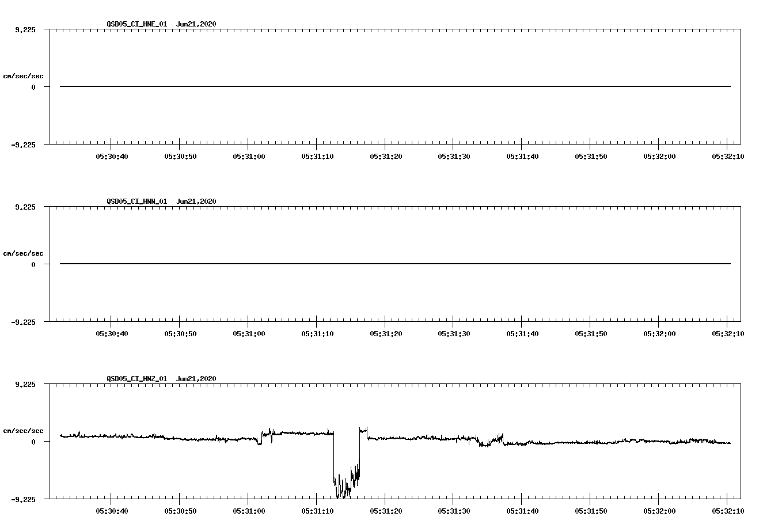The image size is (782, 532).
Task: Click the 05:31:20 time label under HNE plot
Action: pyautogui.click(x=386, y=157)
